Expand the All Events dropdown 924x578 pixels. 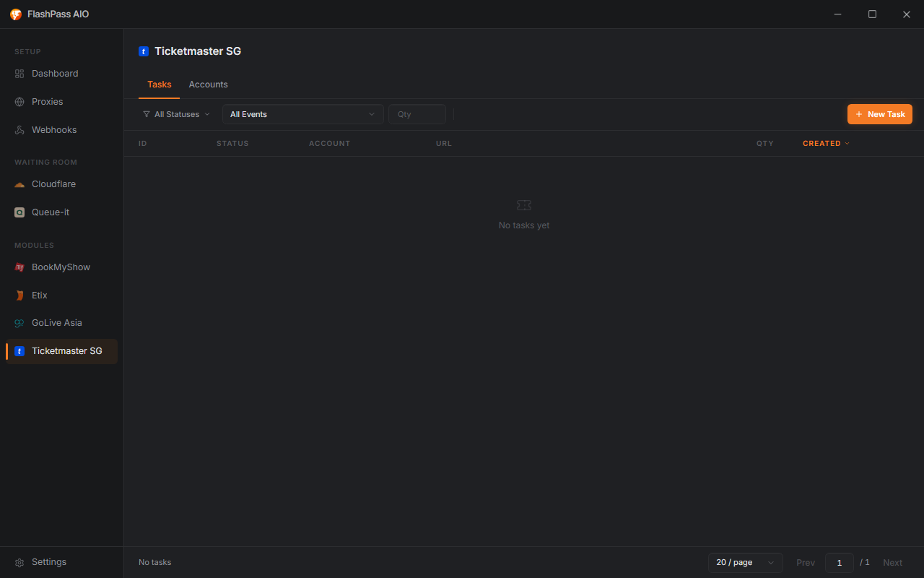(x=303, y=114)
